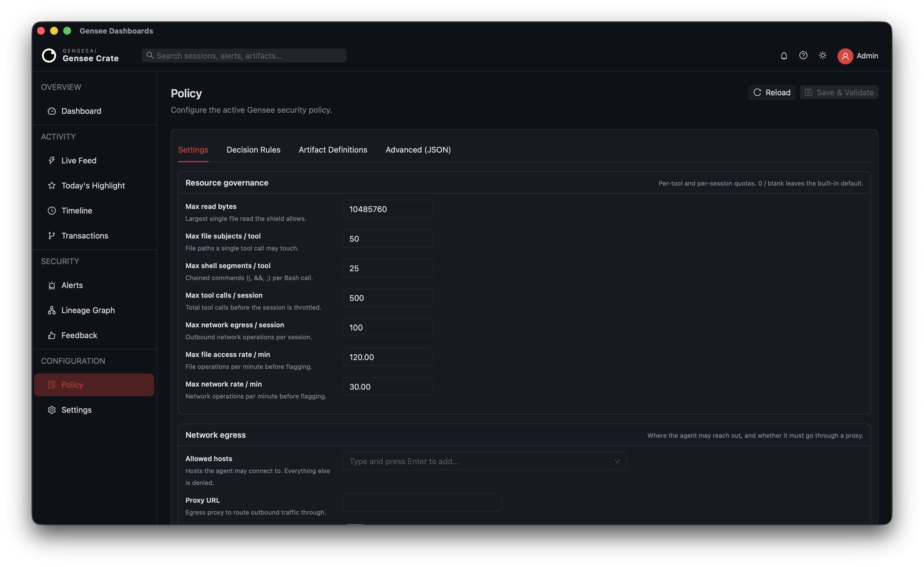The image size is (924, 567).
Task: Click Max shell segments / tool field
Action: click(388, 268)
